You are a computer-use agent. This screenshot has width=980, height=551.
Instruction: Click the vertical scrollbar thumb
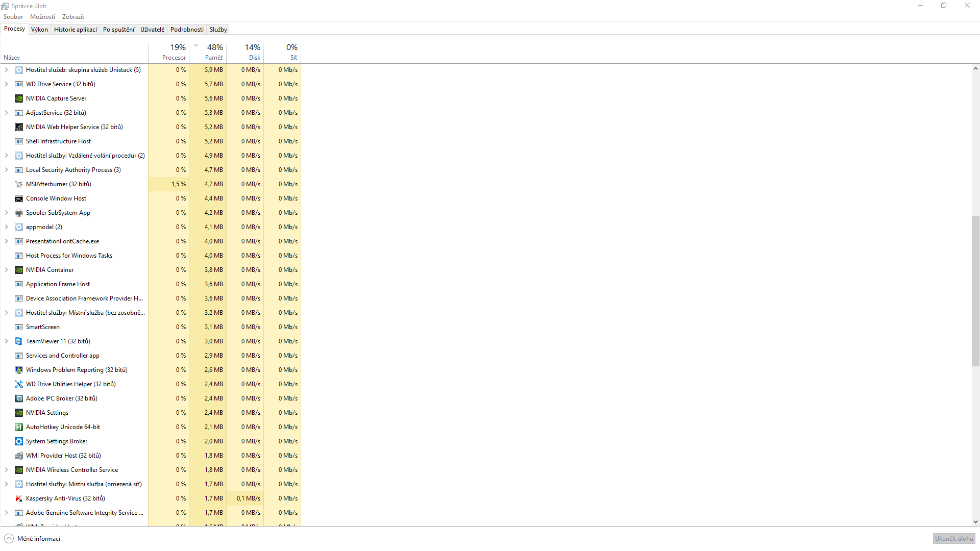tap(975, 291)
